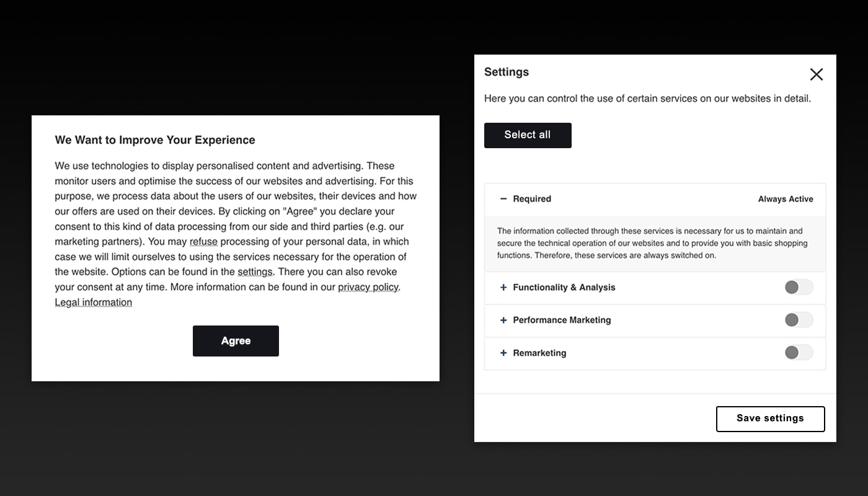Viewport: 868px width, 496px height.
Task: Click the plus icon beside Performance Marketing
Action: click(x=503, y=321)
